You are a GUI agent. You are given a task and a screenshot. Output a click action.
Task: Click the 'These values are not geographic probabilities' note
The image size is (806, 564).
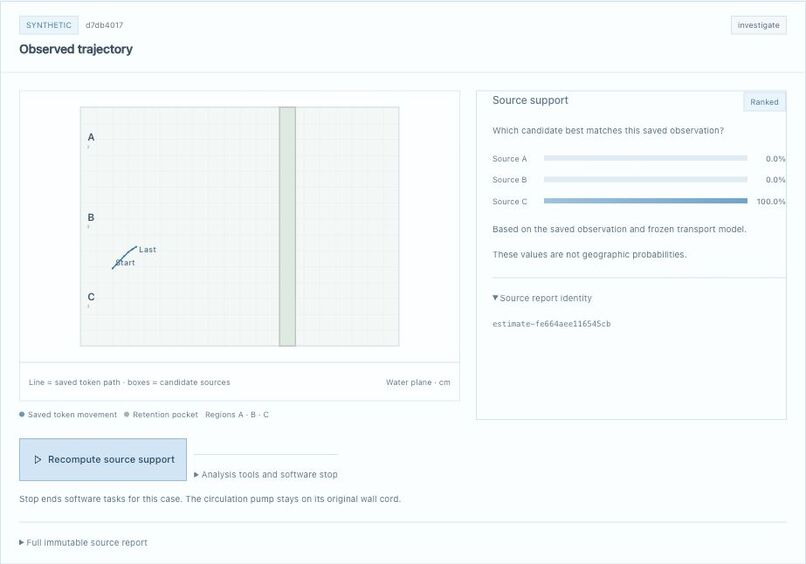click(590, 254)
